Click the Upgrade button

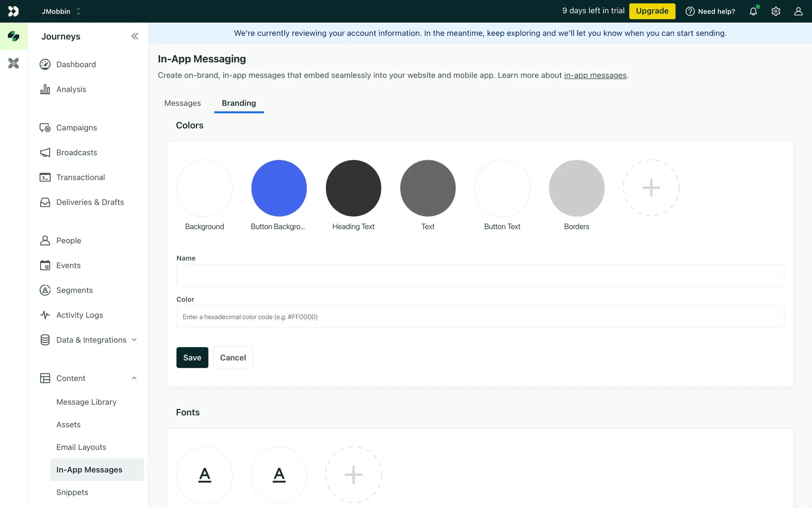pos(652,11)
